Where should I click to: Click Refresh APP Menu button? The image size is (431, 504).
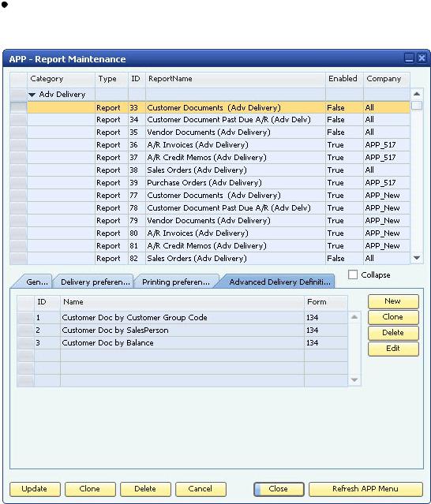(365, 489)
